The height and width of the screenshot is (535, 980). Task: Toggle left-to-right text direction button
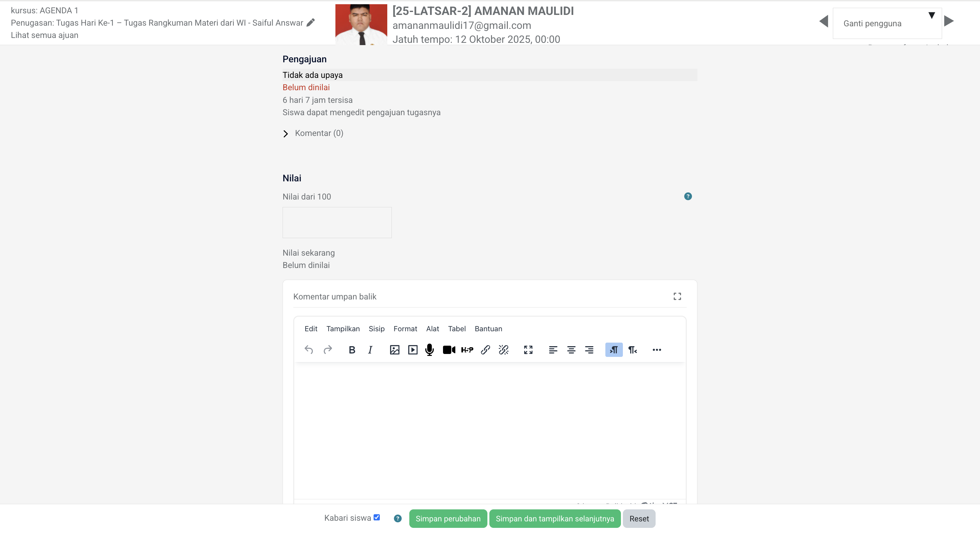tap(614, 349)
